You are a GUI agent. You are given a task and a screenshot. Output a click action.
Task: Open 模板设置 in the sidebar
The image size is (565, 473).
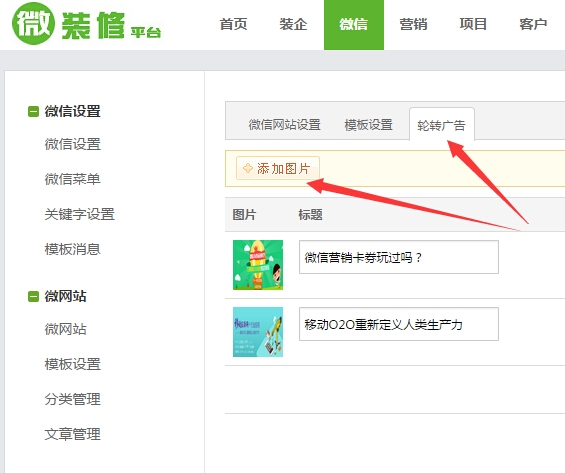[72, 364]
